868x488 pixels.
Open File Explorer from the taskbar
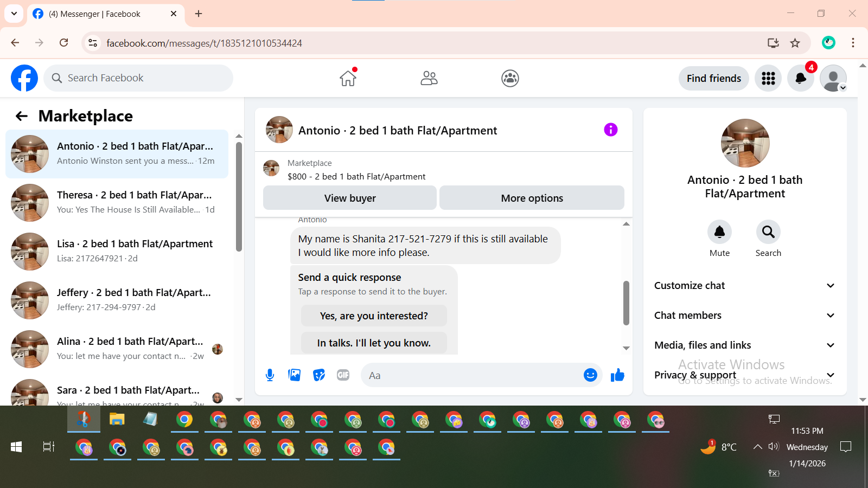pos(117,419)
